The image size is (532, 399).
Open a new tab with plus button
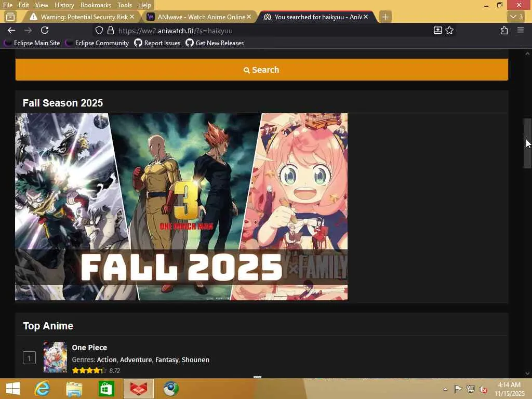click(385, 17)
